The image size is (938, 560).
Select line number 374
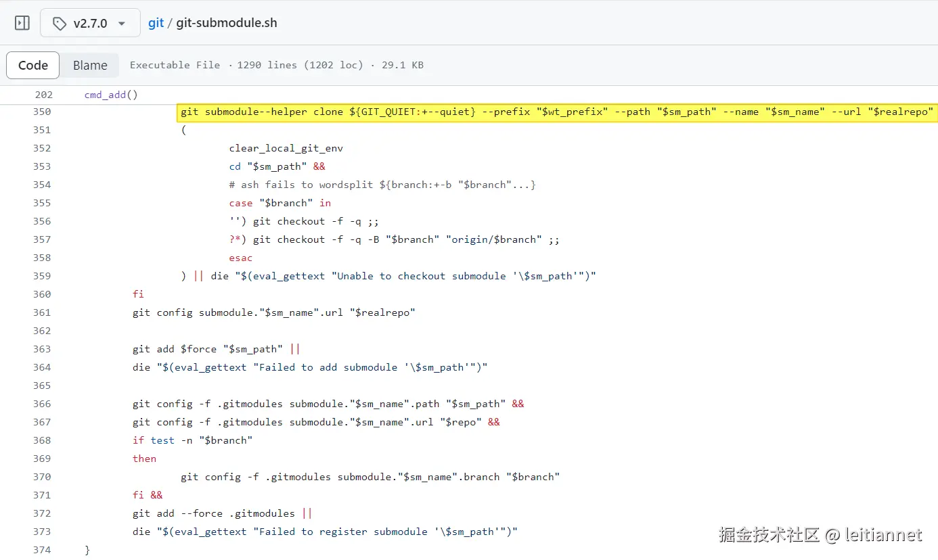(42, 550)
